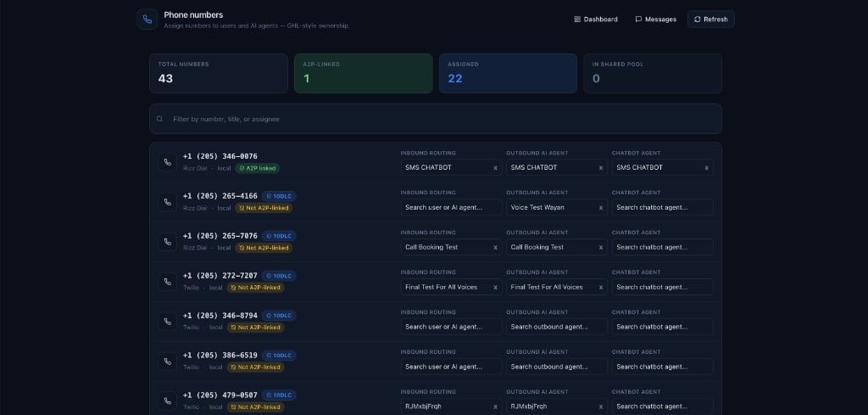
Task: Click the 10DLC badge on 479-0507
Action: coord(279,395)
